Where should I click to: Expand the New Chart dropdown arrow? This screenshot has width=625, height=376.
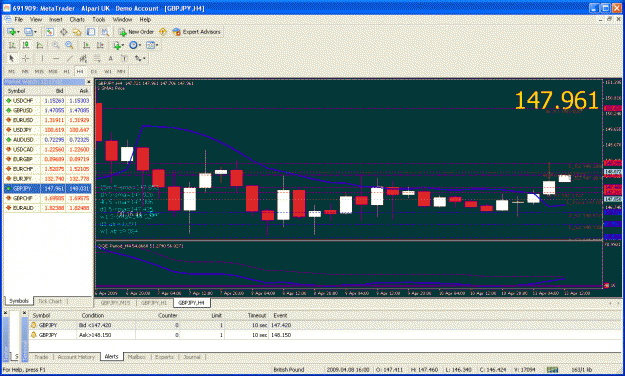[18, 32]
